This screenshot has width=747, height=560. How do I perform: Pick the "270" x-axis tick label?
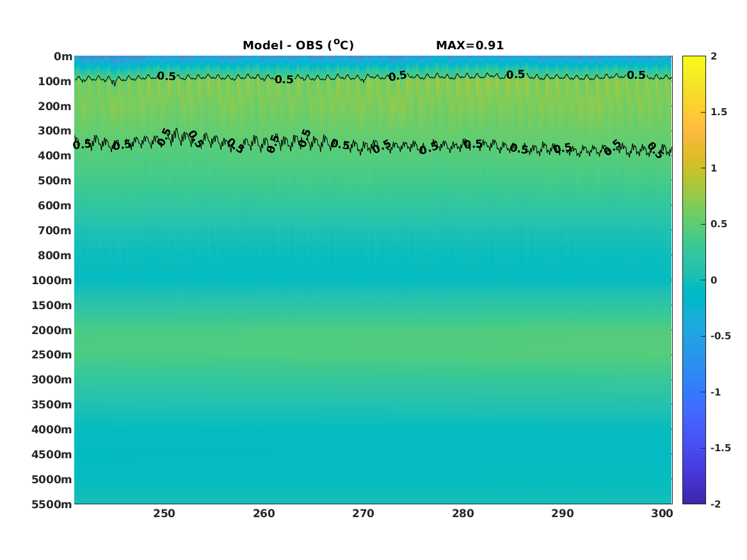click(x=363, y=513)
